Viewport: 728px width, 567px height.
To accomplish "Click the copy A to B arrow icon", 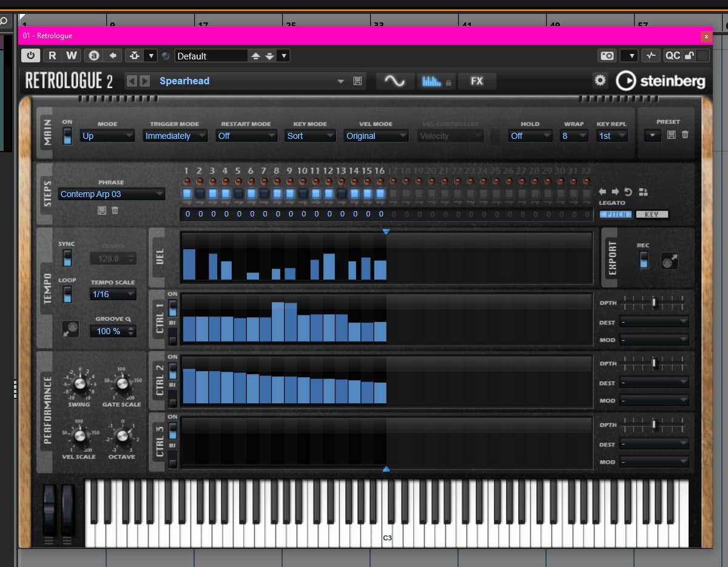I will click(112, 56).
